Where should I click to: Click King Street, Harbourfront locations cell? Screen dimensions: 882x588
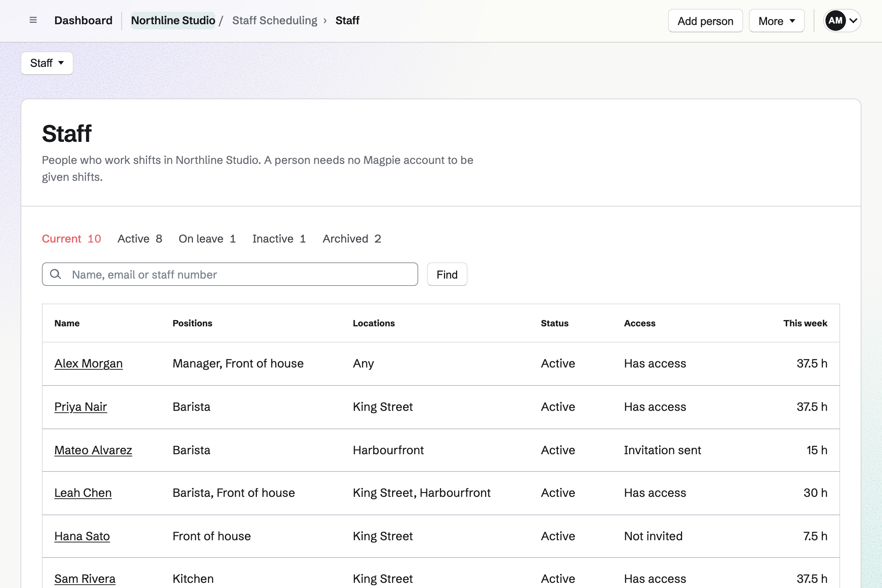pyautogui.click(x=422, y=493)
